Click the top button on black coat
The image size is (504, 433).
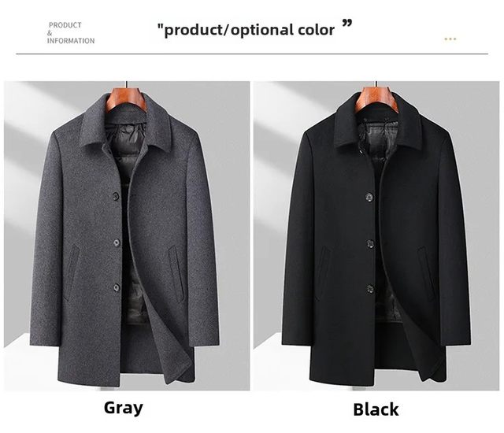(369, 197)
